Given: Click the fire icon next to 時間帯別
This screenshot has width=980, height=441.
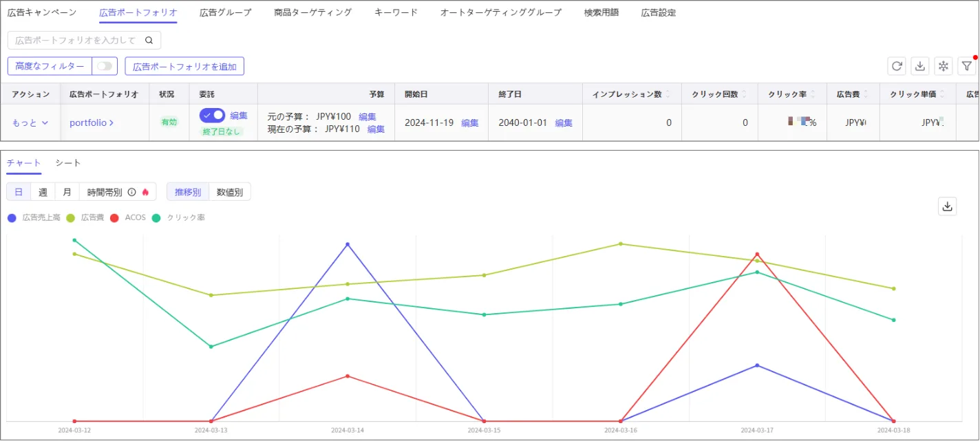Looking at the screenshot, I should click(x=145, y=192).
